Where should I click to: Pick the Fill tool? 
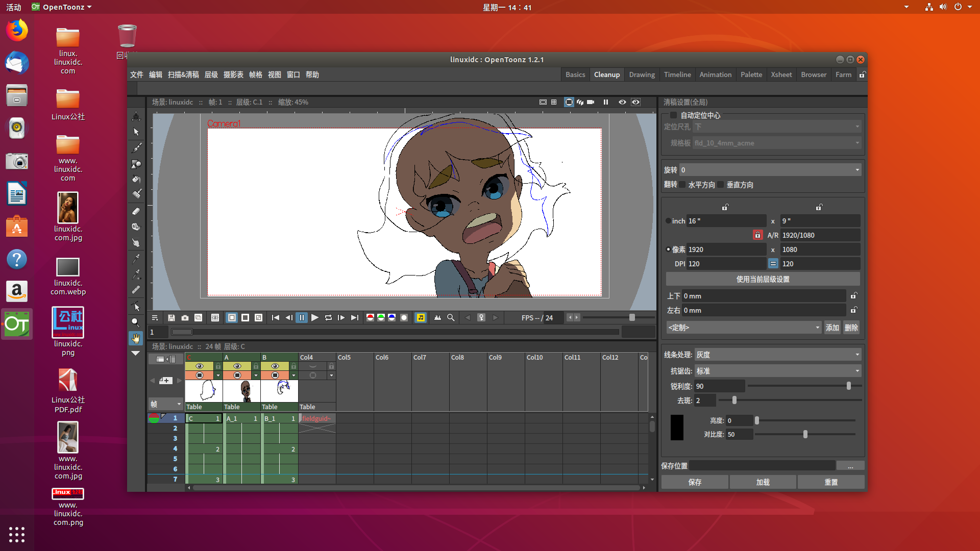(x=136, y=180)
